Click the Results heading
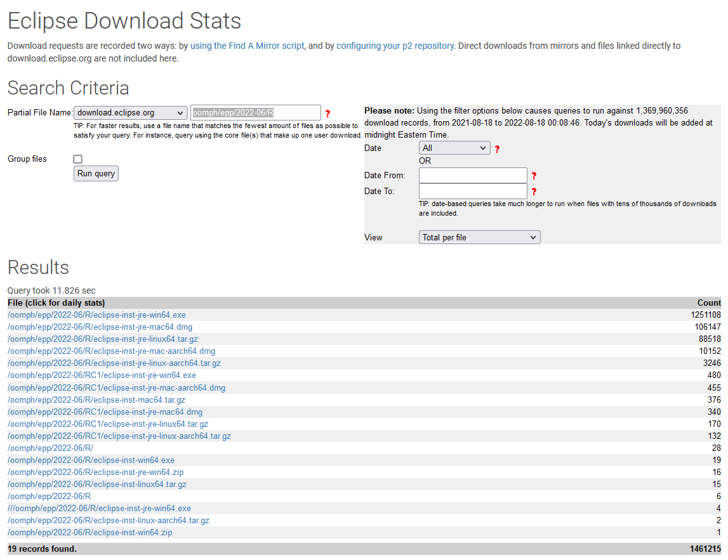The height and width of the screenshot is (560, 728). (x=38, y=268)
